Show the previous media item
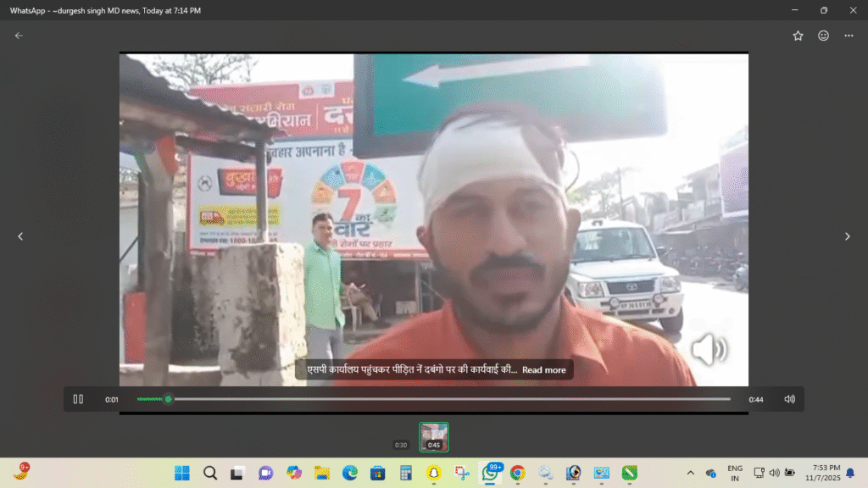The height and width of the screenshot is (488, 868). 21,236
